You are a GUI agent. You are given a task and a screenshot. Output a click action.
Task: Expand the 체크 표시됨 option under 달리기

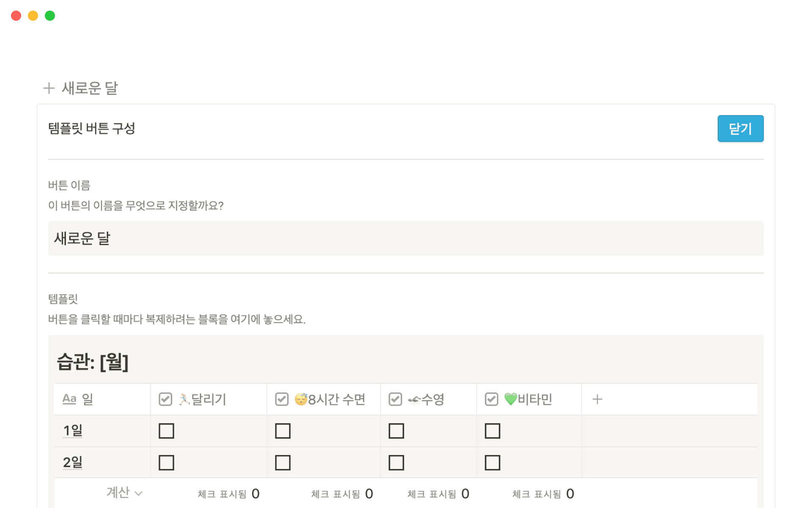(x=228, y=493)
